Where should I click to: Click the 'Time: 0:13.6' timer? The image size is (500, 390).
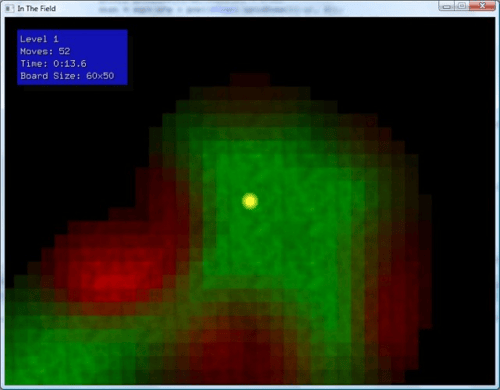[53, 63]
